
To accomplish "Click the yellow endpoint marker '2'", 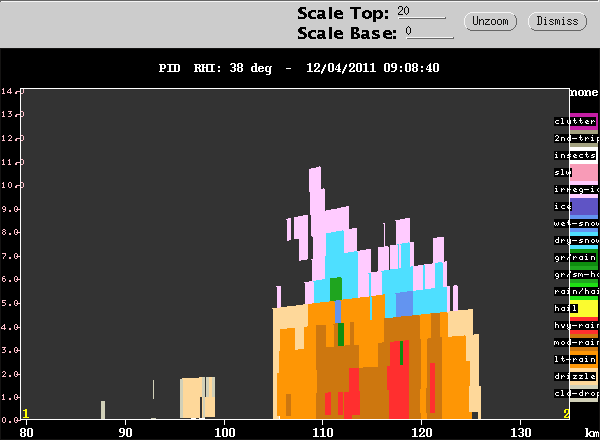I will [x=566, y=414].
